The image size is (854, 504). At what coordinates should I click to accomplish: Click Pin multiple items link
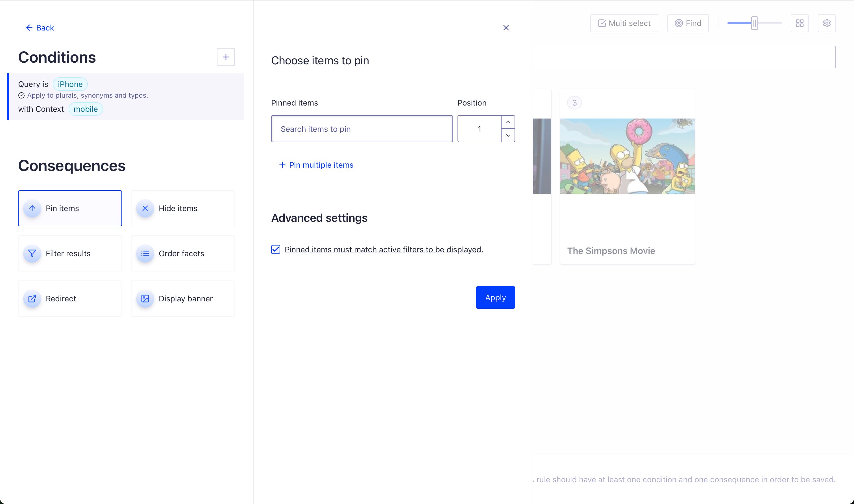316,165
